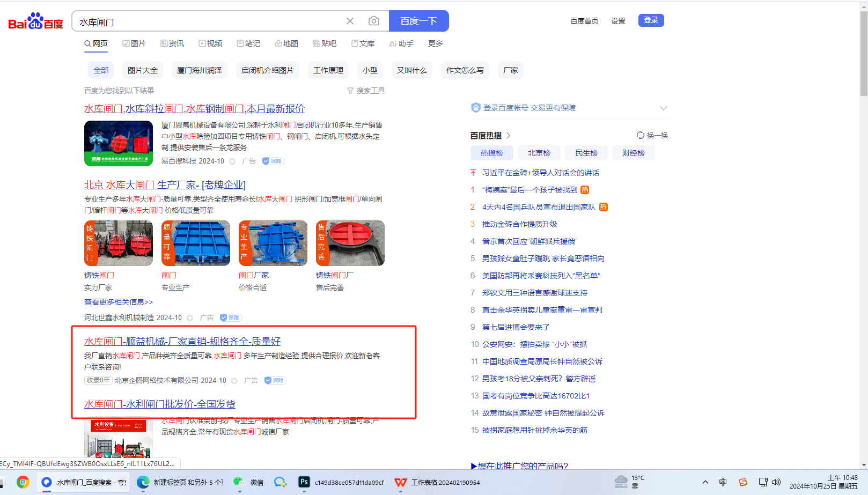Open the 顺益机械-厂家直销 result link

point(182,341)
